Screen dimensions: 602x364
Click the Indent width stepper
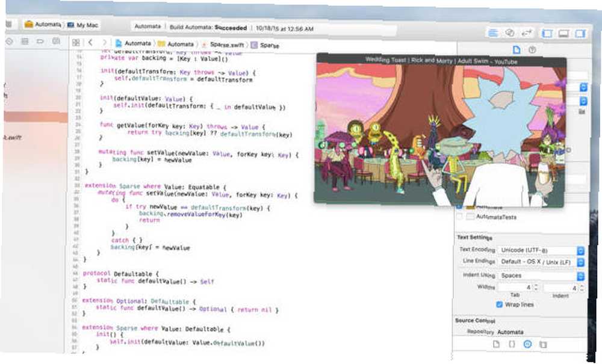pos(582,288)
